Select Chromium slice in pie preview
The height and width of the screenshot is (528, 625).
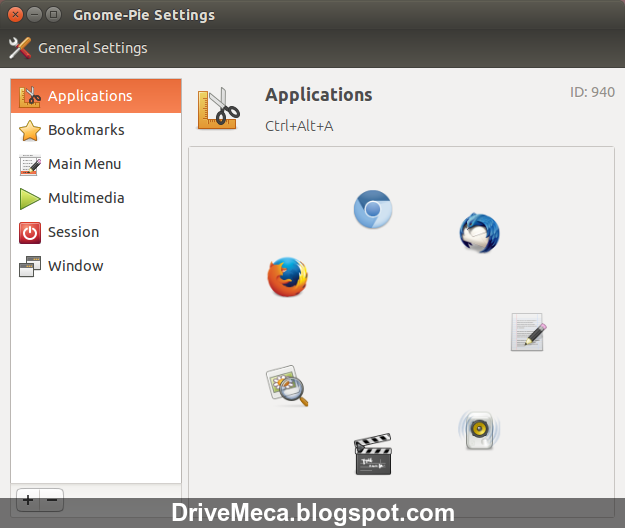[x=373, y=209]
